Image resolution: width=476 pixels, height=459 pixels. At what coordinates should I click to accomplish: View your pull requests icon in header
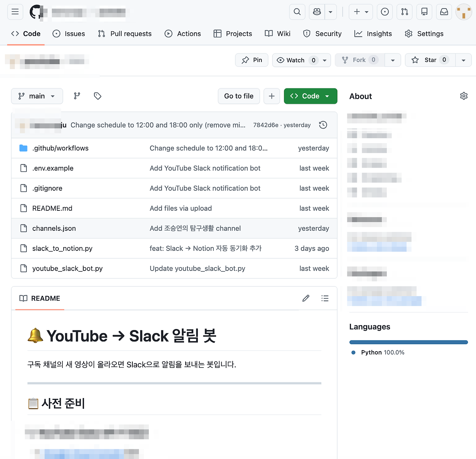(x=405, y=12)
